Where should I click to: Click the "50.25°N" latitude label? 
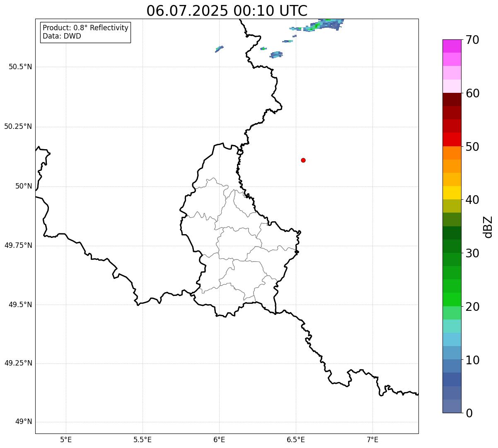pyautogui.click(x=18, y=126)
